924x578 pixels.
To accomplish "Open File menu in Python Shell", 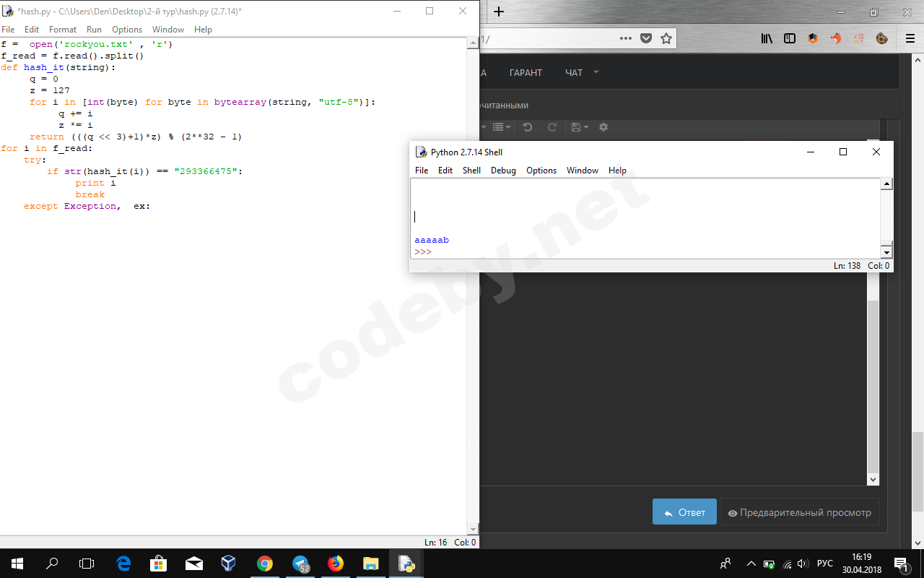I will click(422, 171).
